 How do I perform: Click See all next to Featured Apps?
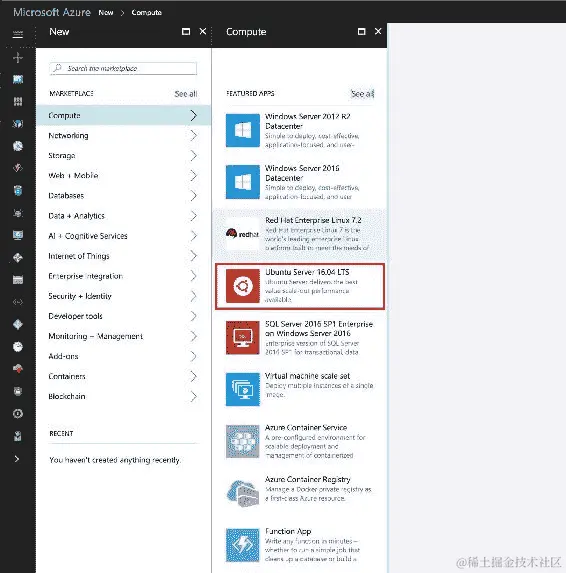pyautogui.click(x=362, y=94)
